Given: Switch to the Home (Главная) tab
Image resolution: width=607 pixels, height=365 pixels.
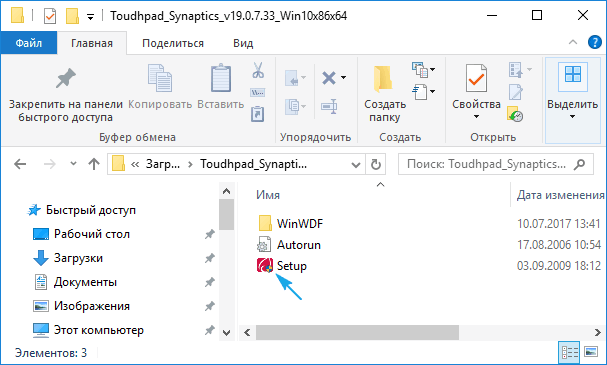Looking at the screenshot, I should pyautogui.click(x=92, y=43).
